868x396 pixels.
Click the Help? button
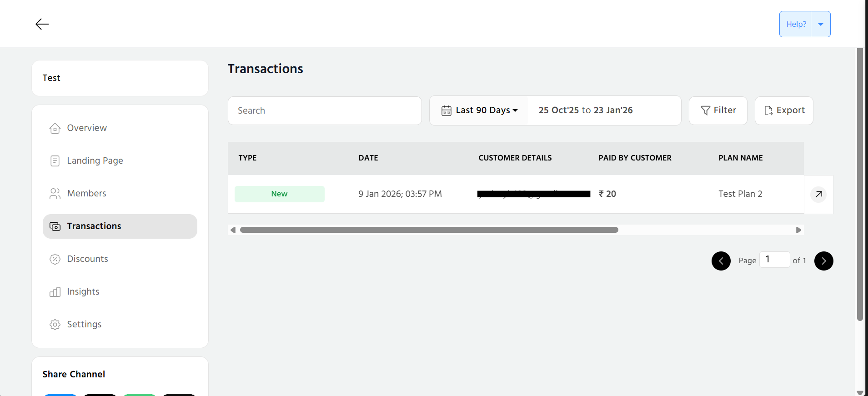coord(796,24)
